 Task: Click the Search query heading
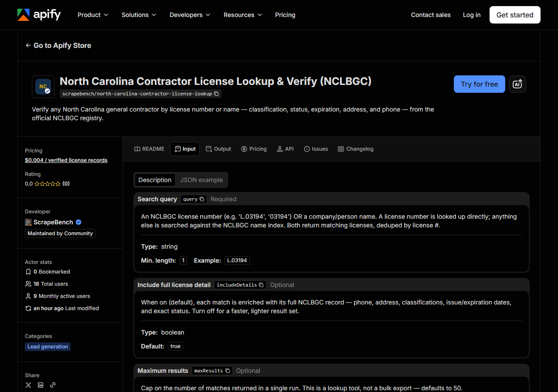pos(157,199)
